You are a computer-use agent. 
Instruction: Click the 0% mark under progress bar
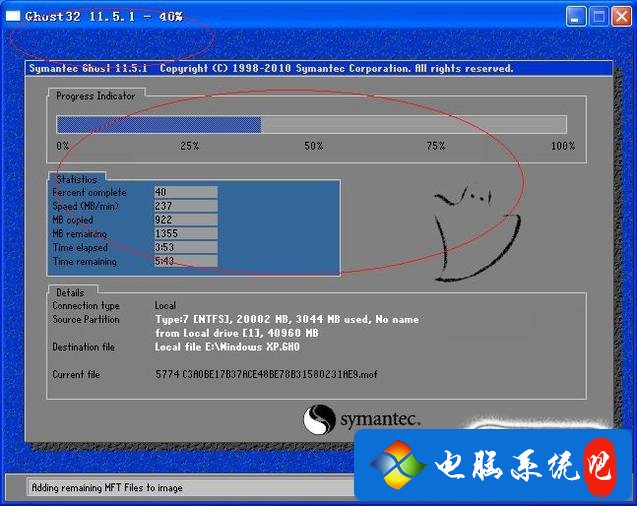[x=63, y=146]
